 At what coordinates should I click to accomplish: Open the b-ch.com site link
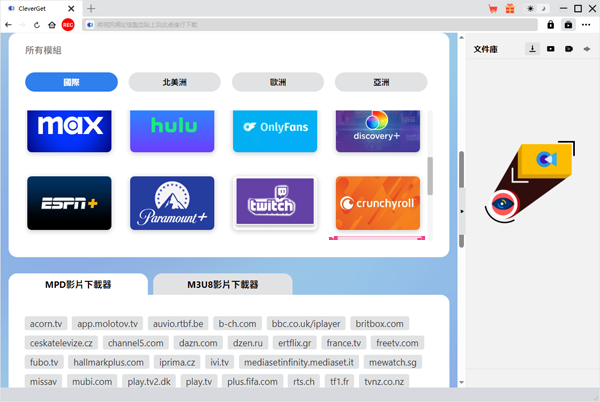coord(237,324)
